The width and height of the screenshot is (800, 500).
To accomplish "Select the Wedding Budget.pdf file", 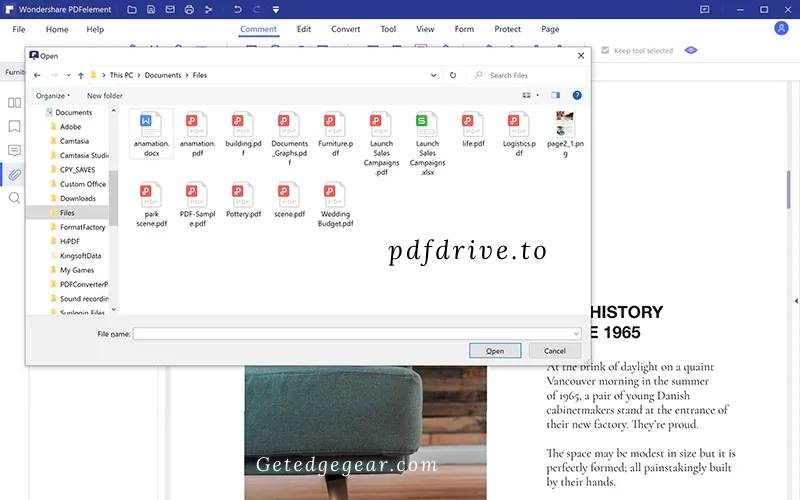I will pos(335,205).
